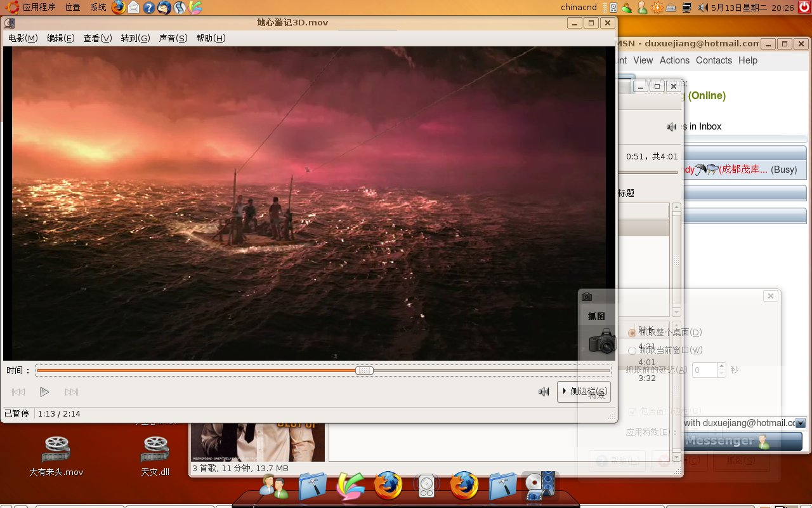Open the movie player icon in the dock
This screenshot has width=812, height=508.
tap(540, 486)
